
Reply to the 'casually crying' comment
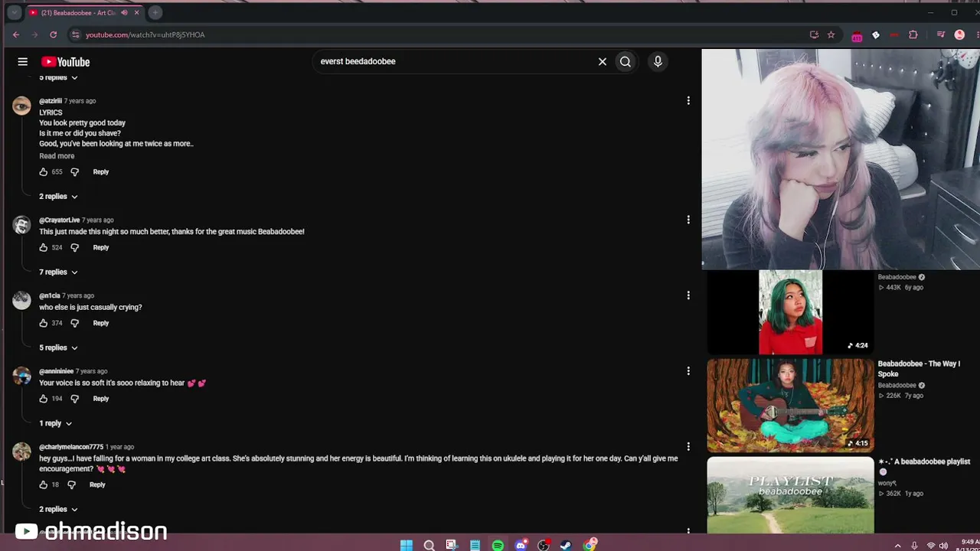coord(101,324)
